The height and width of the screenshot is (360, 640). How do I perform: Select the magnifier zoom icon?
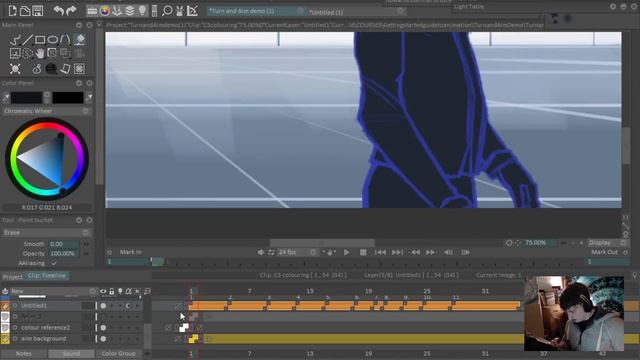pos(167,11)
